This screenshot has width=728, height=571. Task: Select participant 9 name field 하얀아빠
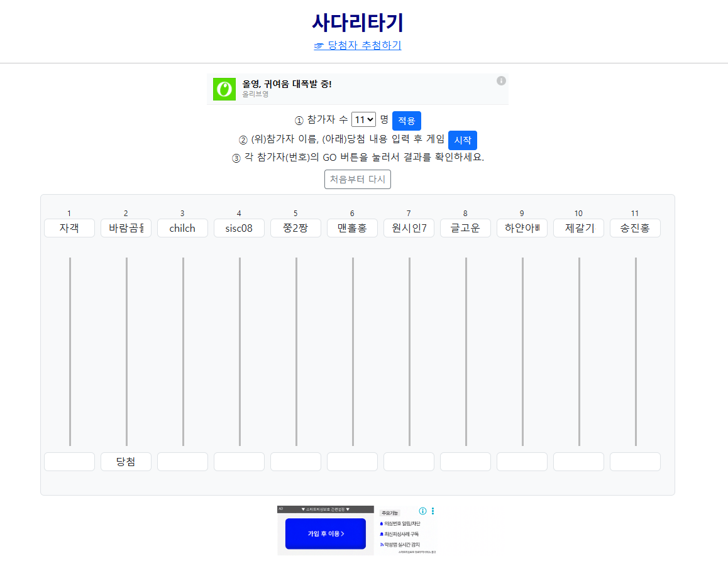(522, 228)
